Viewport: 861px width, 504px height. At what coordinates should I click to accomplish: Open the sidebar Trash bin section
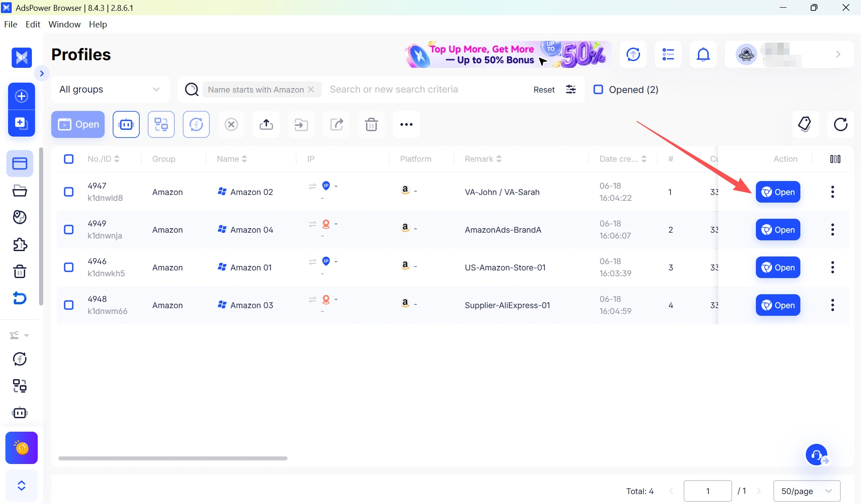pos(20,271)
